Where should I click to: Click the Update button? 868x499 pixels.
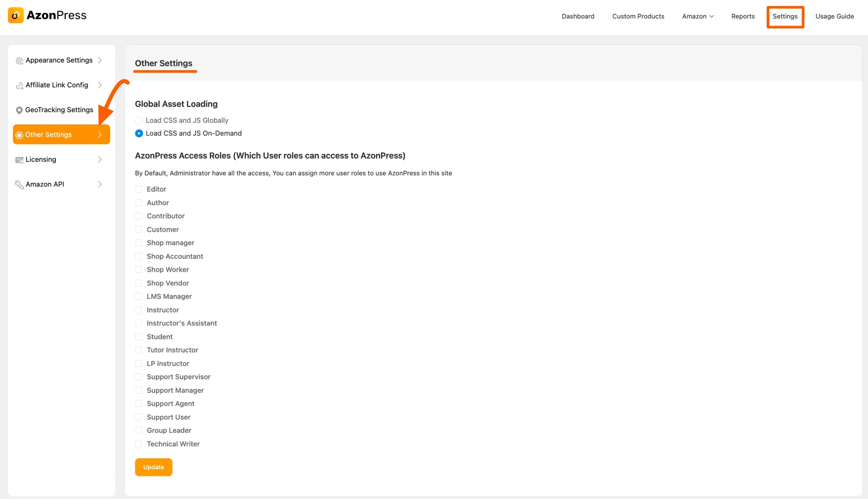153,467
